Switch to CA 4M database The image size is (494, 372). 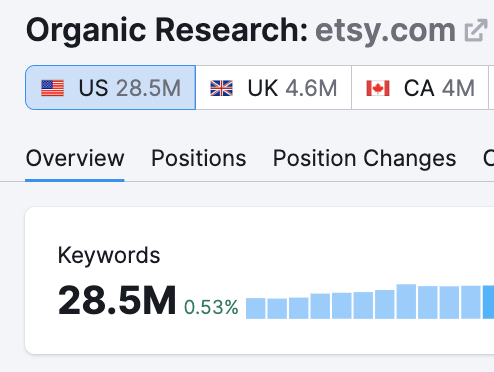click(420, 88)
